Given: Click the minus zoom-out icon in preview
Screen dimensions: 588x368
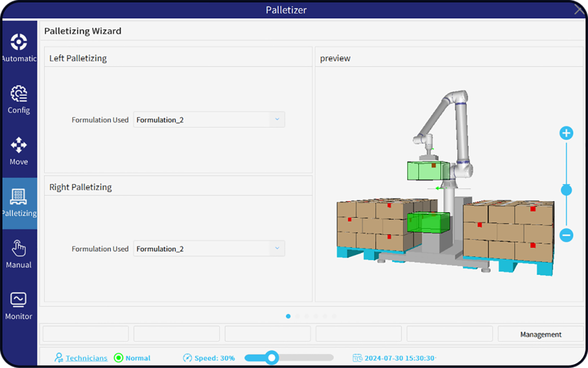Looking at the screenshot, I should (566, 235).
